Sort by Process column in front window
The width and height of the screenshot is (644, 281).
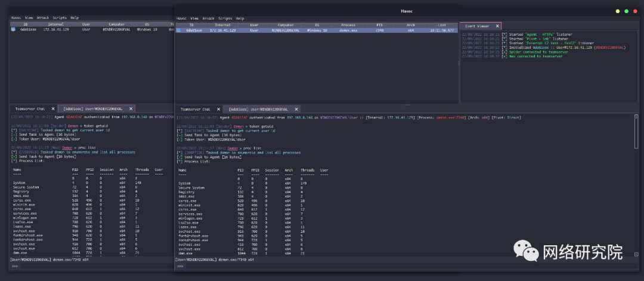pos(348,25)
